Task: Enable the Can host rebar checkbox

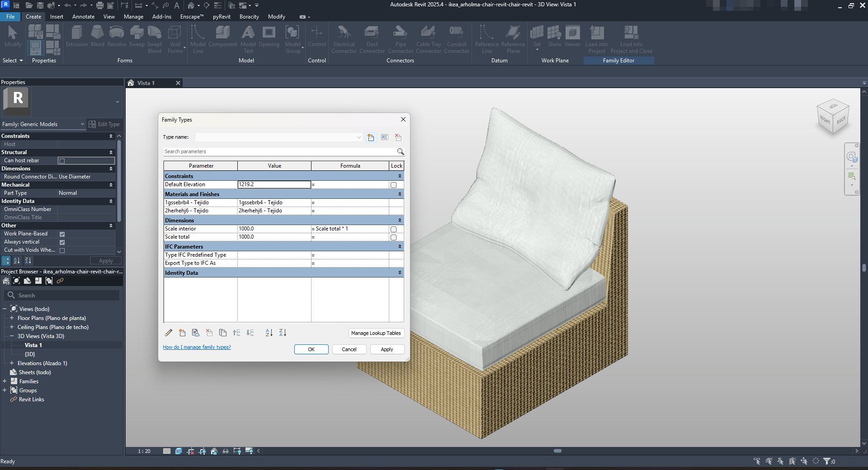Action: [x=62, y=161]
